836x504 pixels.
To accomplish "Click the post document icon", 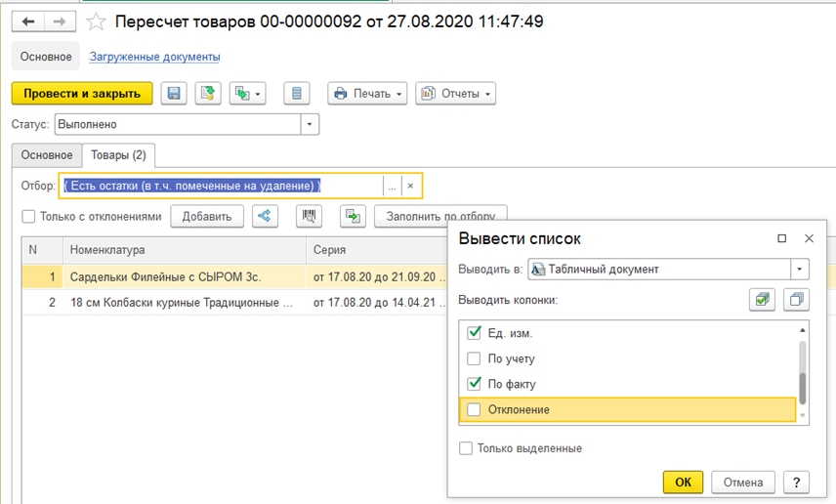I will [x=207, y=94].
